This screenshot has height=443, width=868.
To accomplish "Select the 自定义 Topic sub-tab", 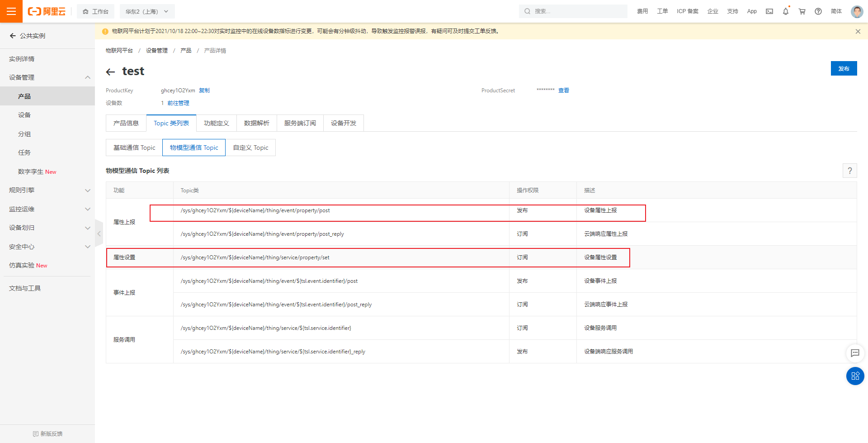I will [250, 148].
